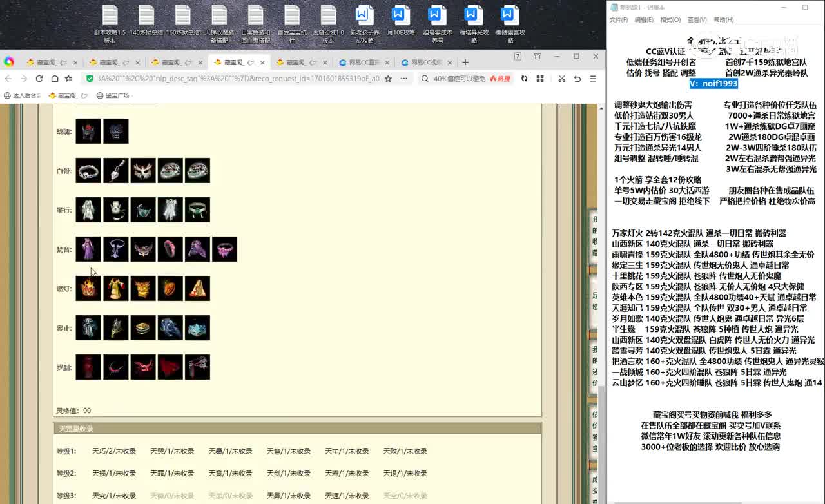Click the dark skull mask item in 战魂 row
Viewport: 825px width, 504px height.
tap(116, 131)
